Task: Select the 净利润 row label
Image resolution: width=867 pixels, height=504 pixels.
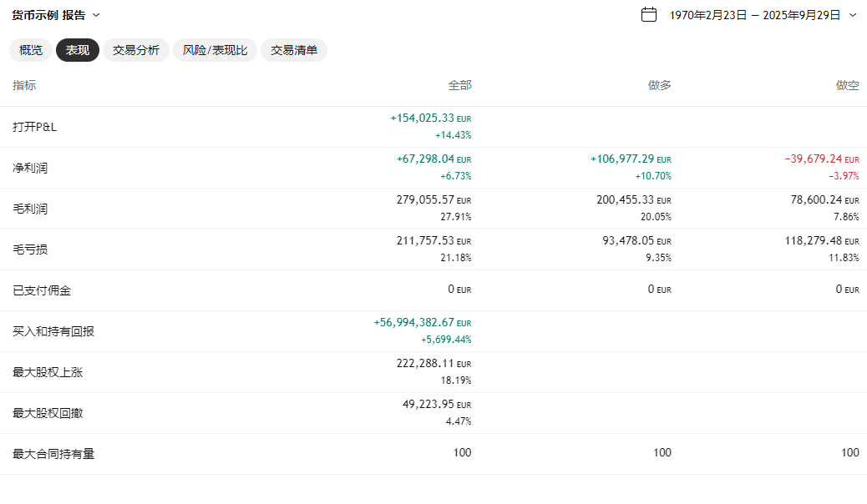Action: click(30, 168)
